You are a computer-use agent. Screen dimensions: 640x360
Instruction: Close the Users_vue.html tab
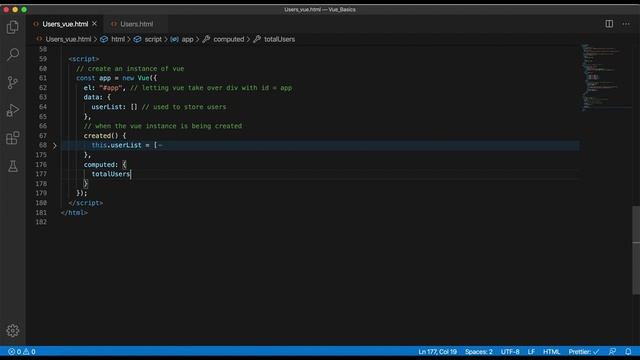click(94, 24)
